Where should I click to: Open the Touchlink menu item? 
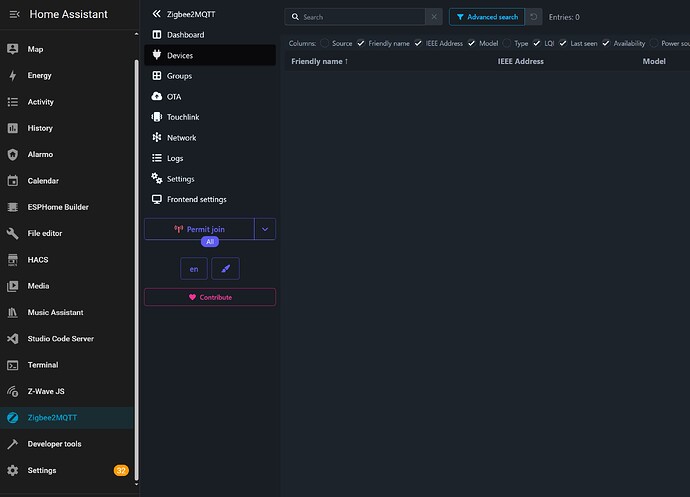coord(210,117)
